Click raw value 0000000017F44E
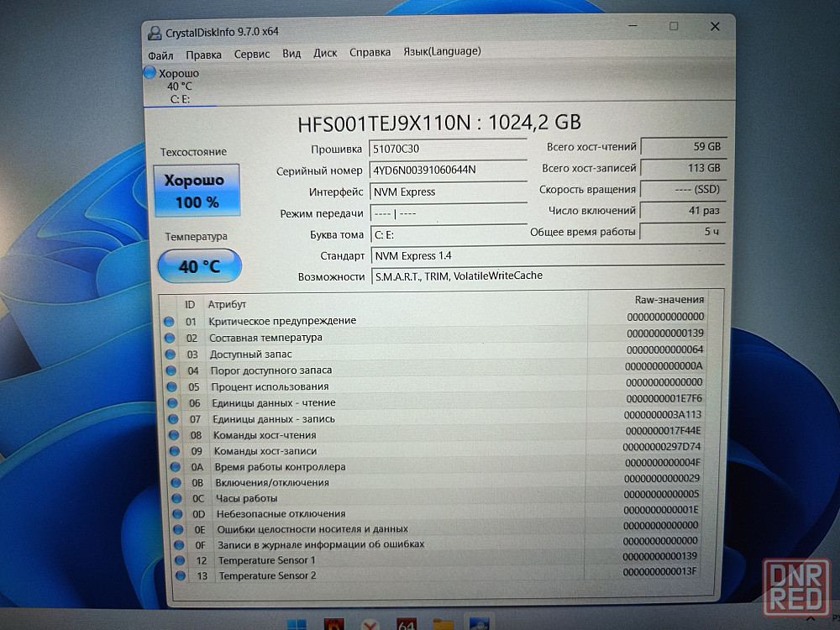The height and width of the screenshot is (630, 840). click(664, 431)
